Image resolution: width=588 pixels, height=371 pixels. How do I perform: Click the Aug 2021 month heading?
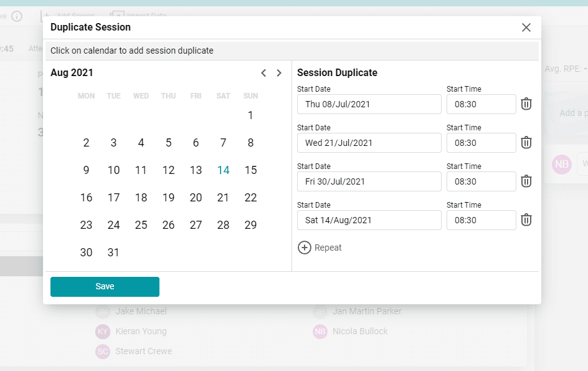pos(72,72)
